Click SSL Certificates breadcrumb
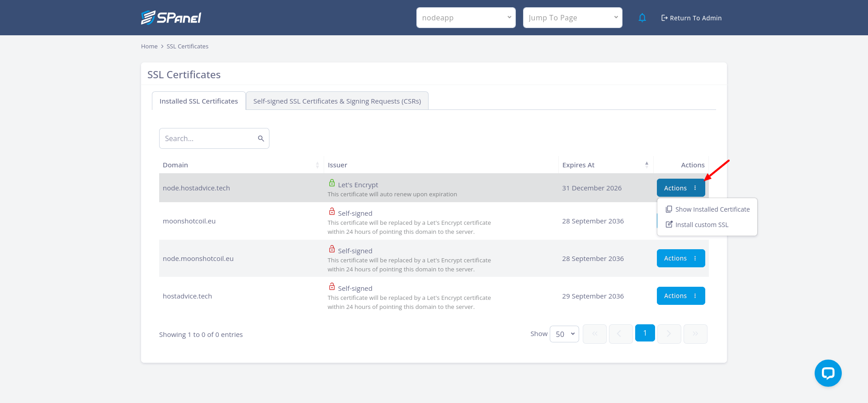868x403 pixels. click(188, 47)
